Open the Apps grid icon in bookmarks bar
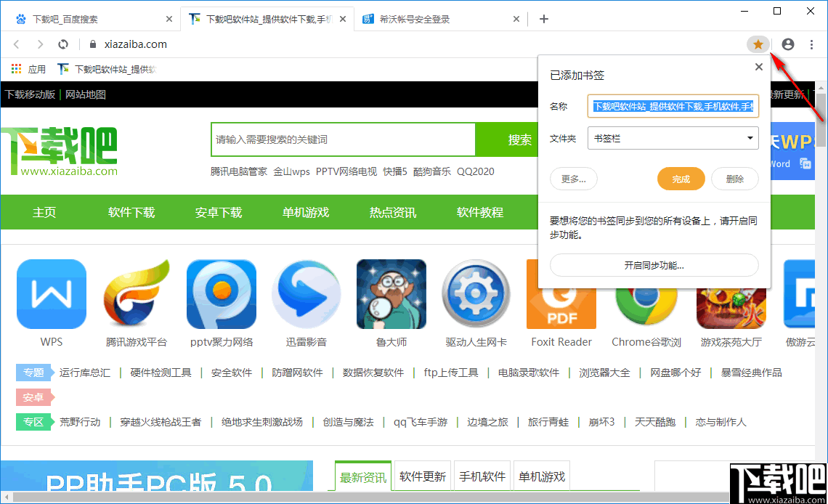Screen dimensions: 828x504 (x=17, y=68)
